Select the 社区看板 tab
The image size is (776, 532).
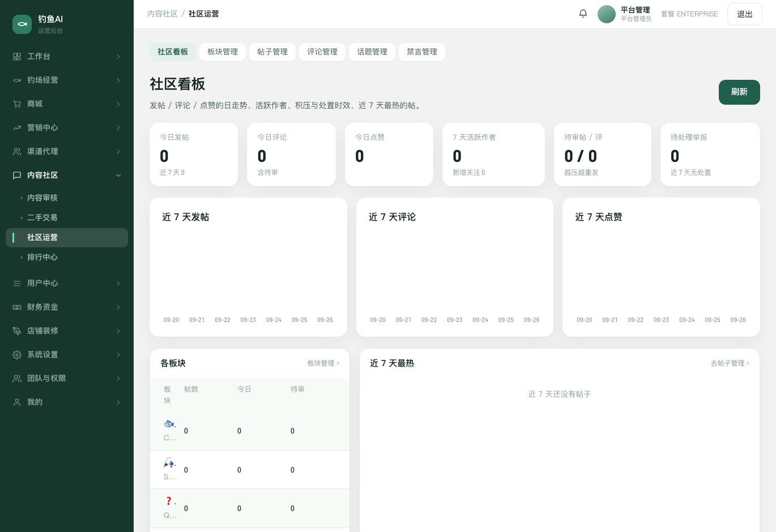173,52
